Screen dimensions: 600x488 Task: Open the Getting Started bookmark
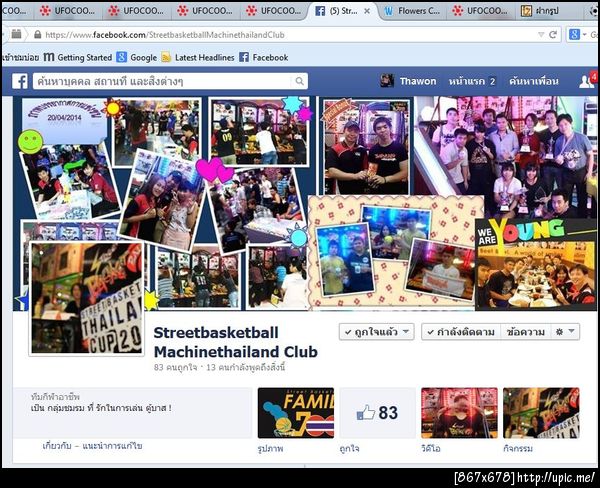point(78,57)
